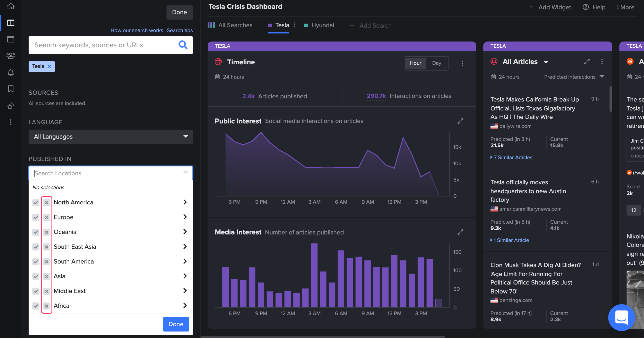Expand the Media Interest chart

[461, 233]
